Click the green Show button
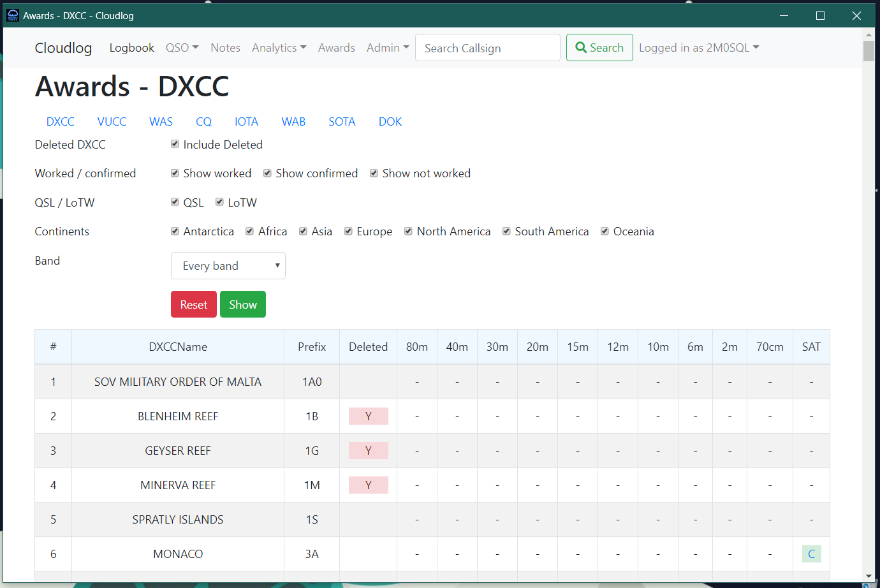 click(x=243, y=304)
